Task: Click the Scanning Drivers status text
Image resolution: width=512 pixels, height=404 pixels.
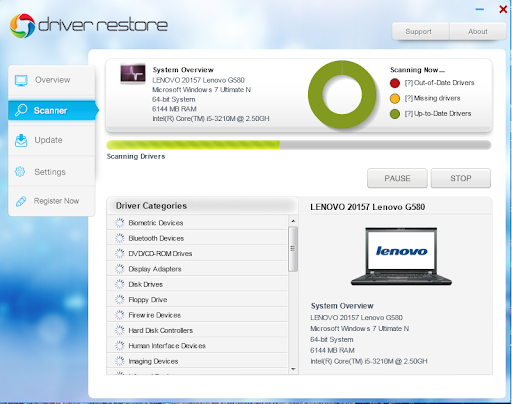Action: [x=136, y=156]
